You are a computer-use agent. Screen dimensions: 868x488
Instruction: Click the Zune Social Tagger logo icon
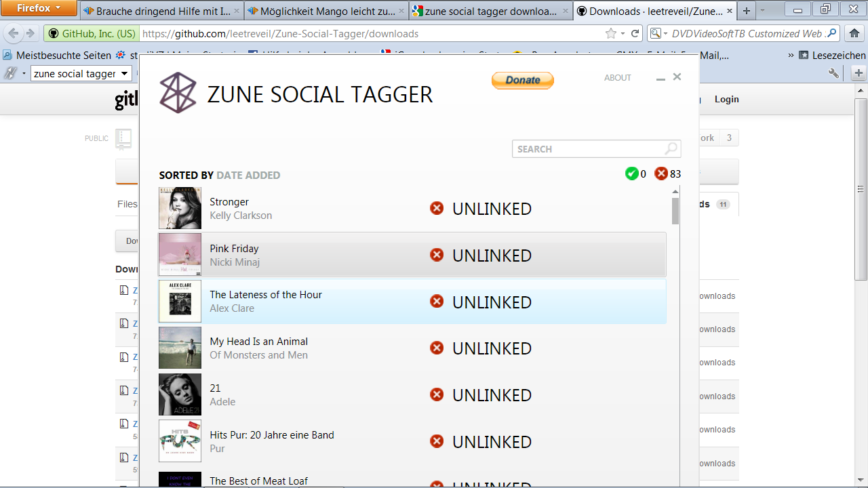pyautogui.click(x=178, y=93)
